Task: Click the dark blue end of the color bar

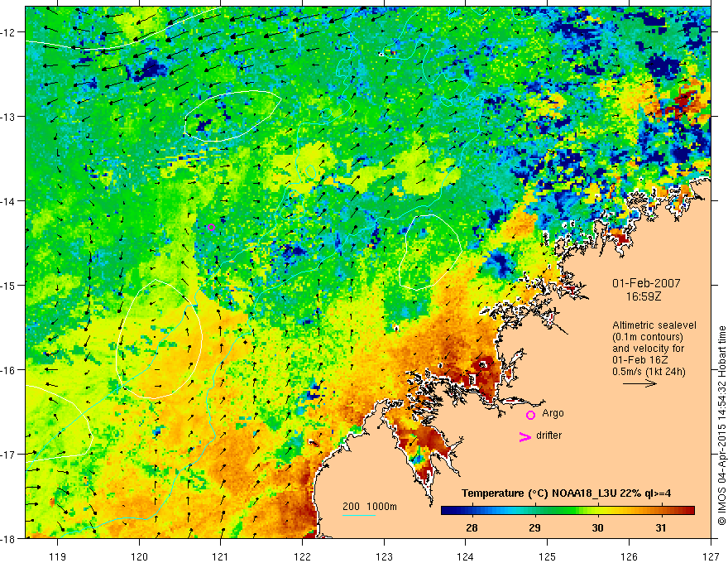Action: click(447, 511)
